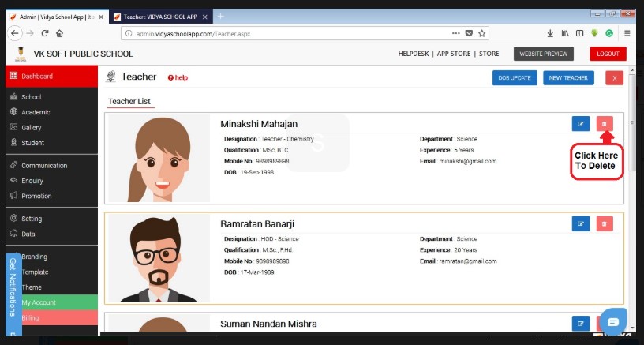Click the browser forward arrow

pyautogui.click(x=30, y=33)
